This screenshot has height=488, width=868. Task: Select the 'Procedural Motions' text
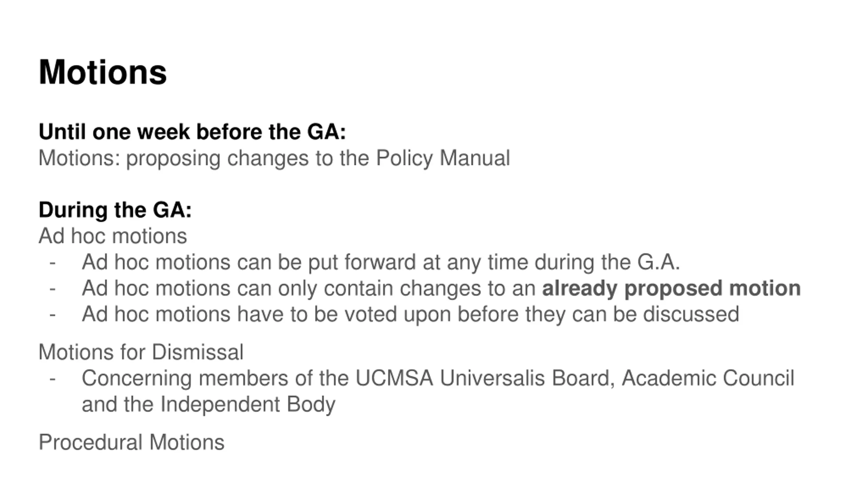[132, 442]
